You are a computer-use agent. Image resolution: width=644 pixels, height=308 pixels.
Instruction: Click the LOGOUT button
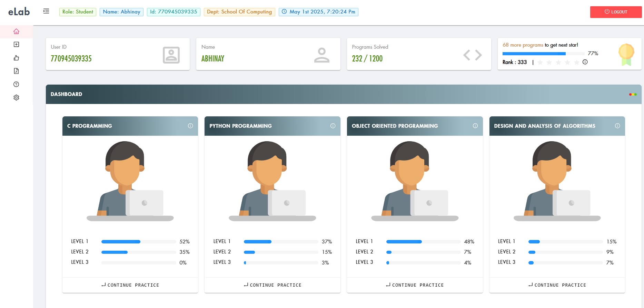pos(616,12)
